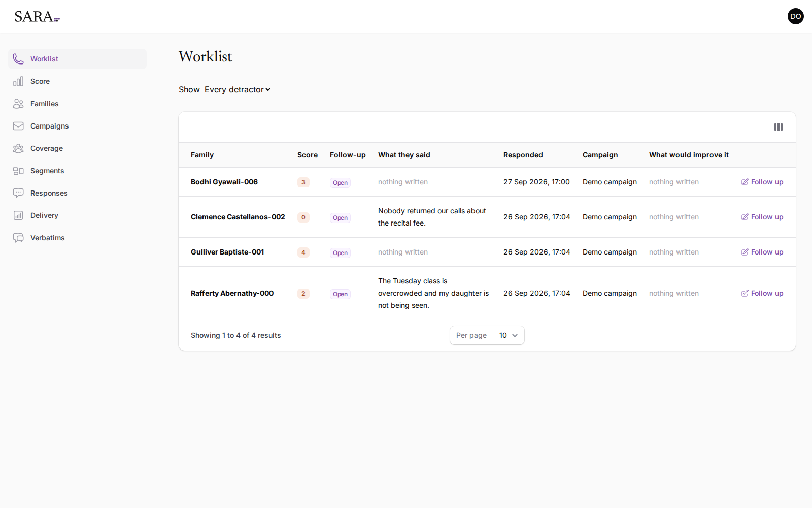812x508 pixels.
Task: Click the Rafferty Abernathy-000 family name
Action: point(232,293)
